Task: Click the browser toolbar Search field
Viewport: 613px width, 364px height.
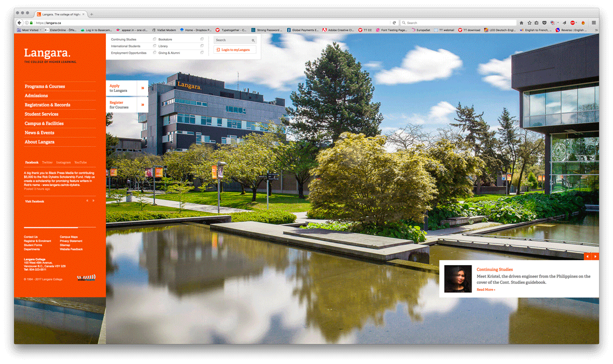Action: click(458, 23)
